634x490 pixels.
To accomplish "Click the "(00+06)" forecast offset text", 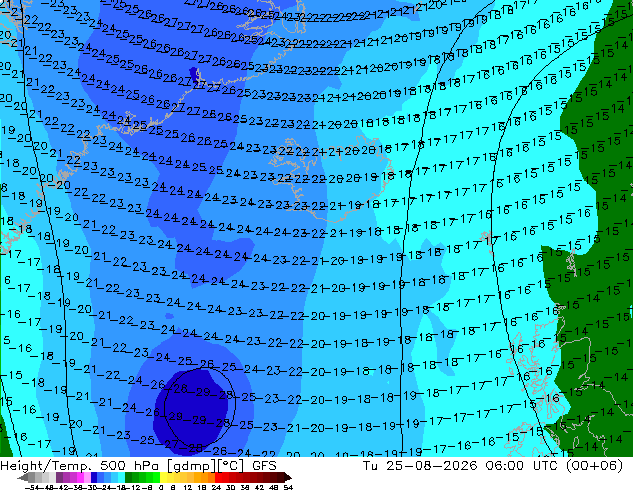I will (594, 466).
